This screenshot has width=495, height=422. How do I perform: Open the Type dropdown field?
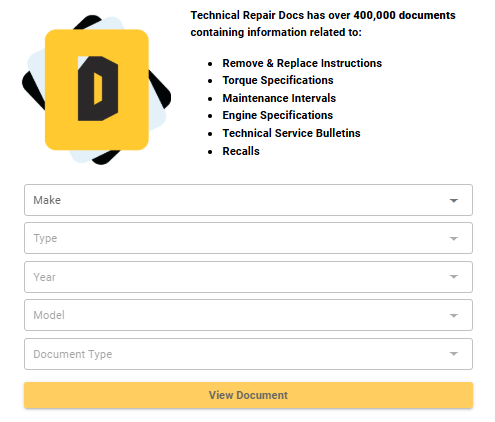coord(248,238)
